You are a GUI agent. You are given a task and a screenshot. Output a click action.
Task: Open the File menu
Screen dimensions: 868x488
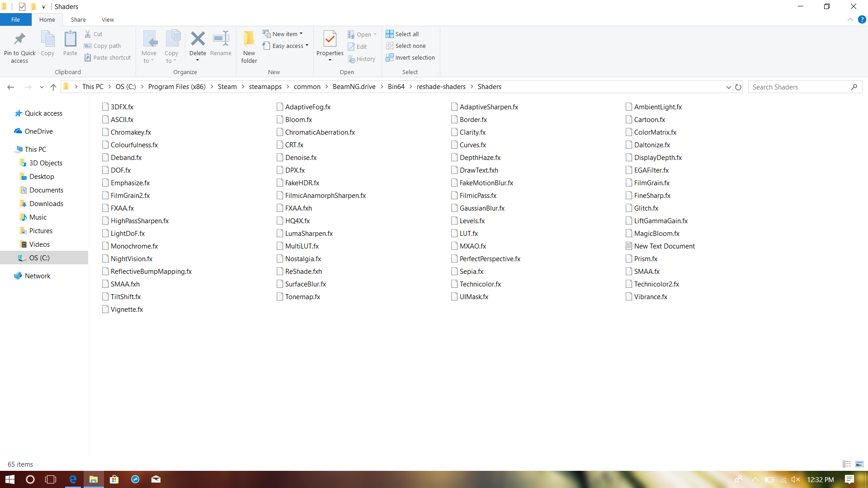coord(16,19)
